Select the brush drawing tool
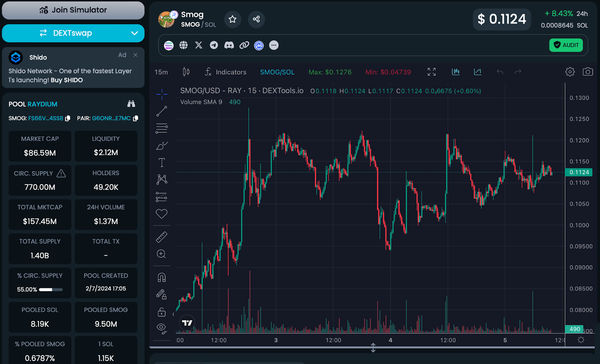 coord(162,145)
